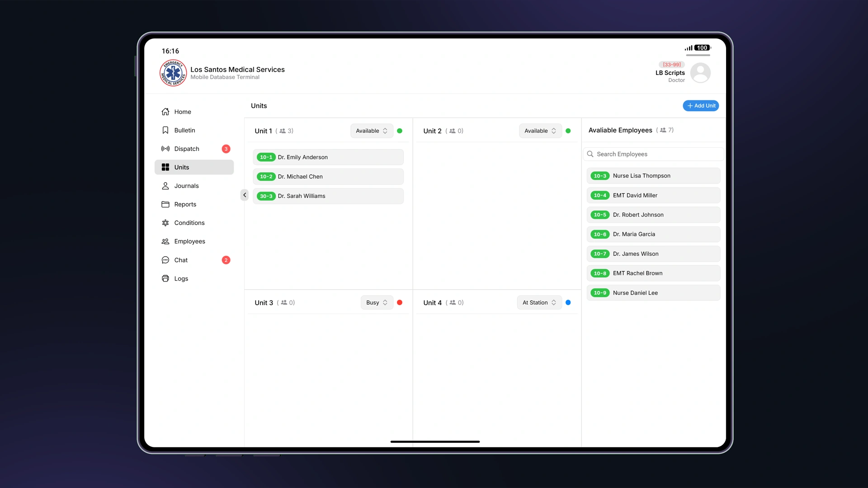The width and height of the screenshot is (868, 488).
Task: Expand Unit 4 At Station dropdown
Action: pos(539,303)
